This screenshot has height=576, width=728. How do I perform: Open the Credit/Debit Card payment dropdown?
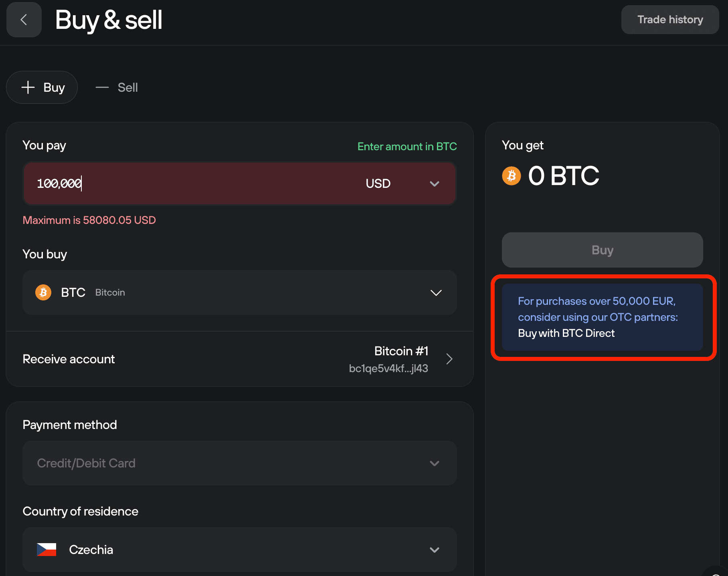239,463
